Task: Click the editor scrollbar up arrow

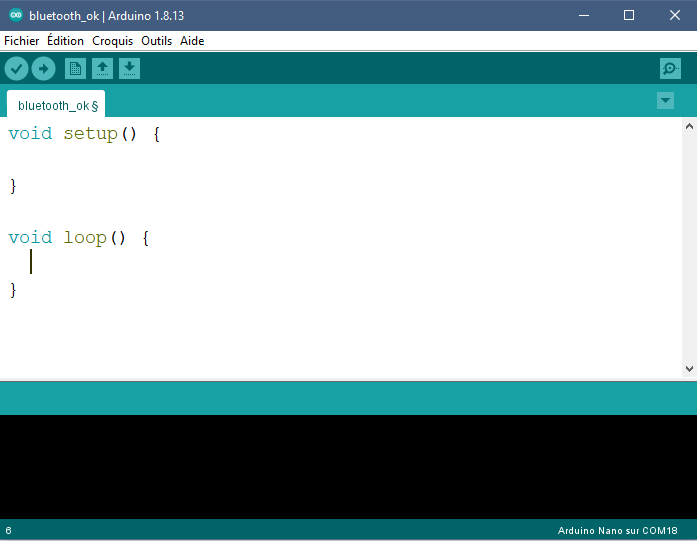Action: coord(689,126)
